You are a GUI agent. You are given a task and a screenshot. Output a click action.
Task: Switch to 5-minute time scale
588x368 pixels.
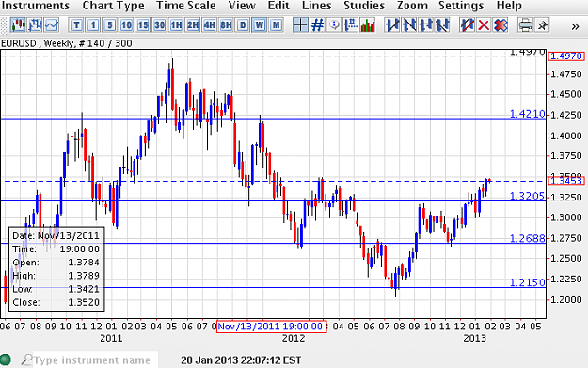pos(109,25)
